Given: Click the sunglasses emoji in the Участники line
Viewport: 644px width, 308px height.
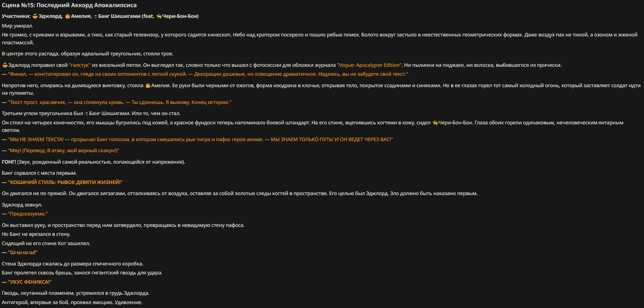Looking at the screenshot, I should 35,16.
